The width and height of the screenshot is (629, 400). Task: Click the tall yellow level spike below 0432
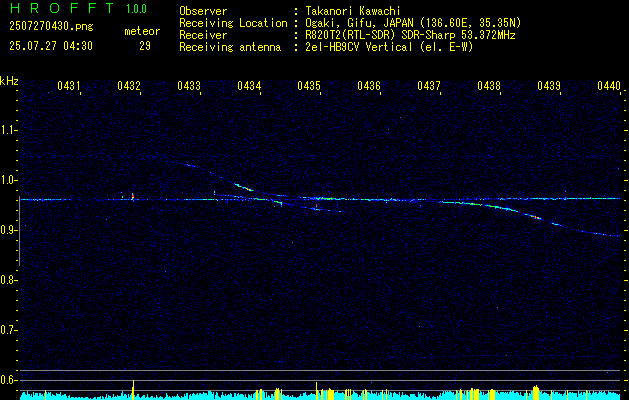pos(133,390)
